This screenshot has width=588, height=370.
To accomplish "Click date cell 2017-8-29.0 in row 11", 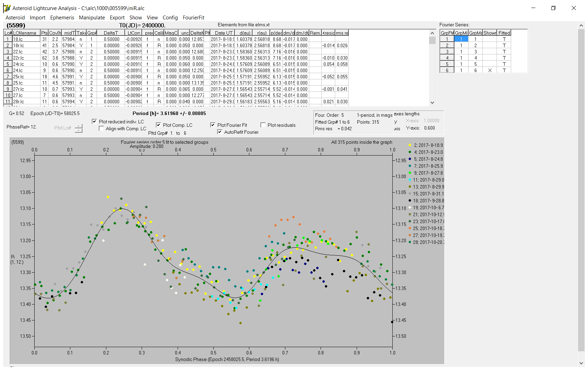I will click(223, 102).
